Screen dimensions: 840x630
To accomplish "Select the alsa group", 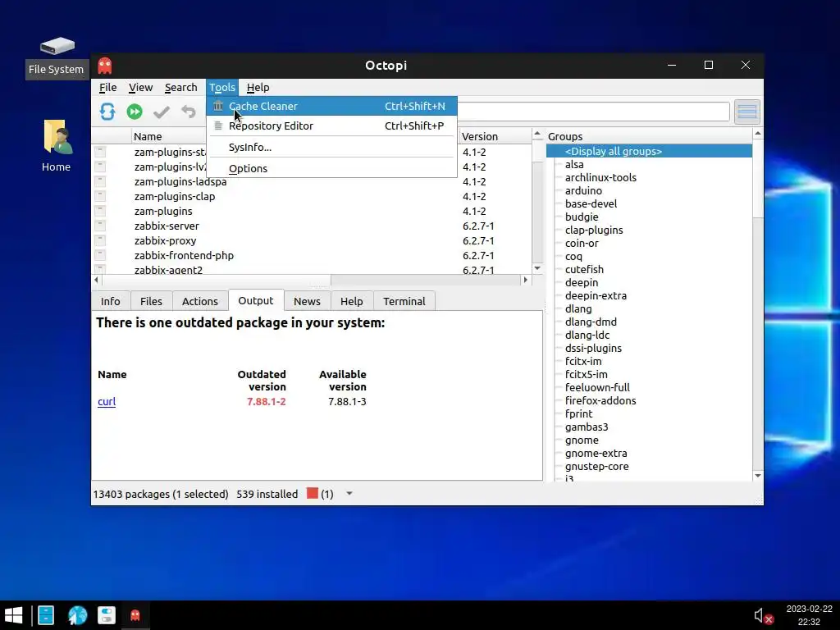I will click(574, 164).
